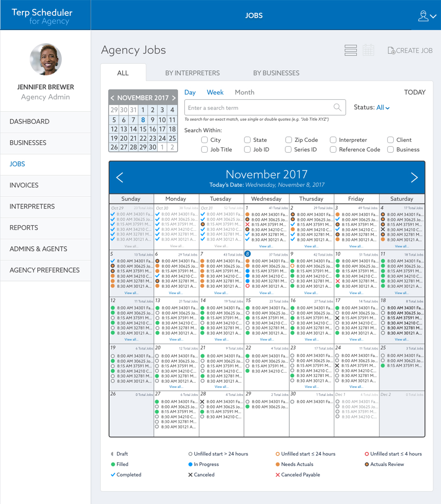Click the right arrow beside NOVEMBER 2017 mini calendar
Viewport: 441px width, 504px height.
[x=174, y=97]
